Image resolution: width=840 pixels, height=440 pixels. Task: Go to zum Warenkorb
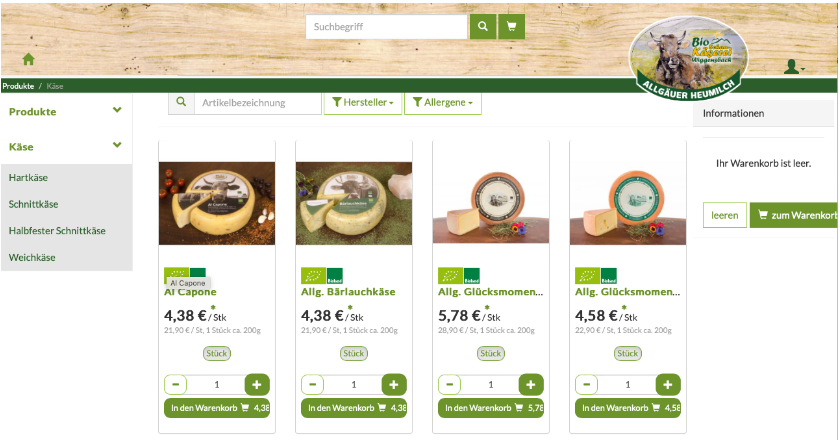[x=794, y=215]
